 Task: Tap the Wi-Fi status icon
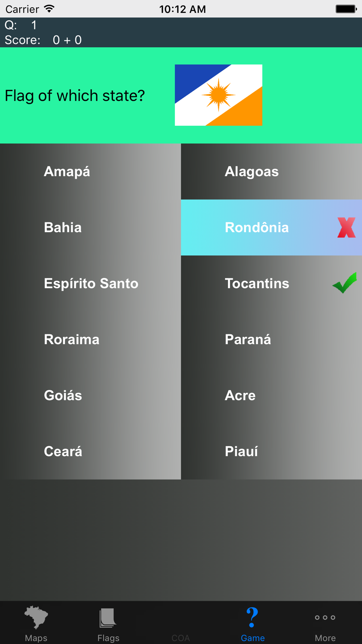click(49, 9)
